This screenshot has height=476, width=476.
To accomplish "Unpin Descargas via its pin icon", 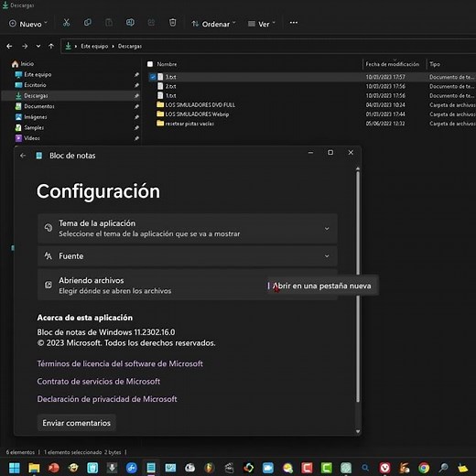I will pos(136,96).
